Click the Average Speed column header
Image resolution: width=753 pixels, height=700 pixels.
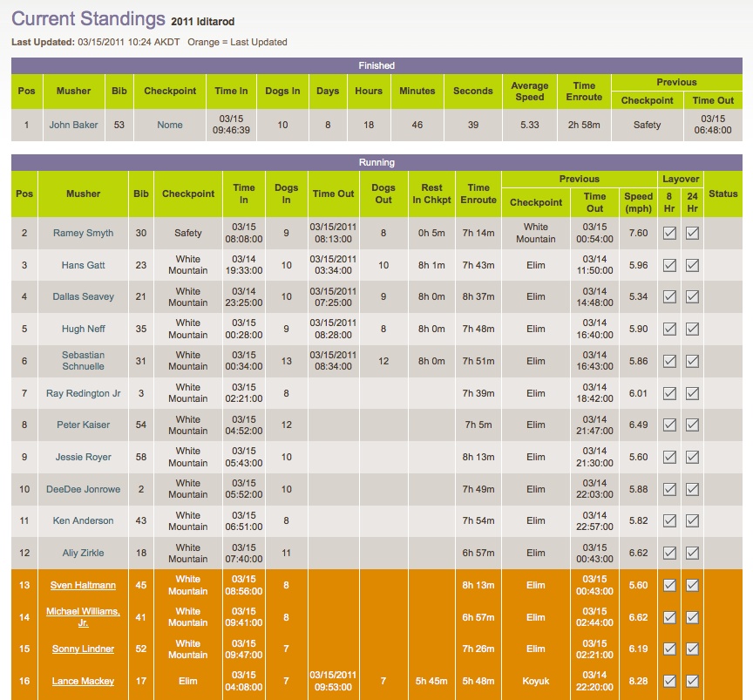pyautogui.click(x=530, y=92)
